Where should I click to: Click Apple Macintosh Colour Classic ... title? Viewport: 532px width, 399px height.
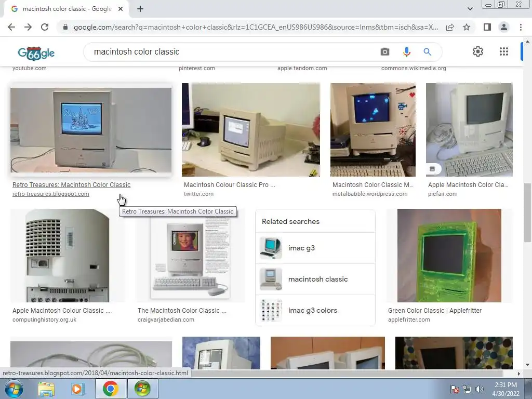(61, 311)
